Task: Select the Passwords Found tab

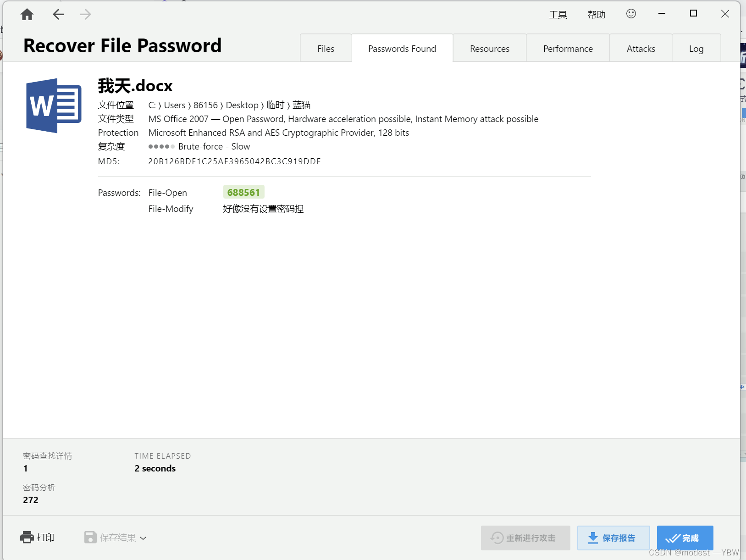Action: pyautogui.click(x=402, y=48)
